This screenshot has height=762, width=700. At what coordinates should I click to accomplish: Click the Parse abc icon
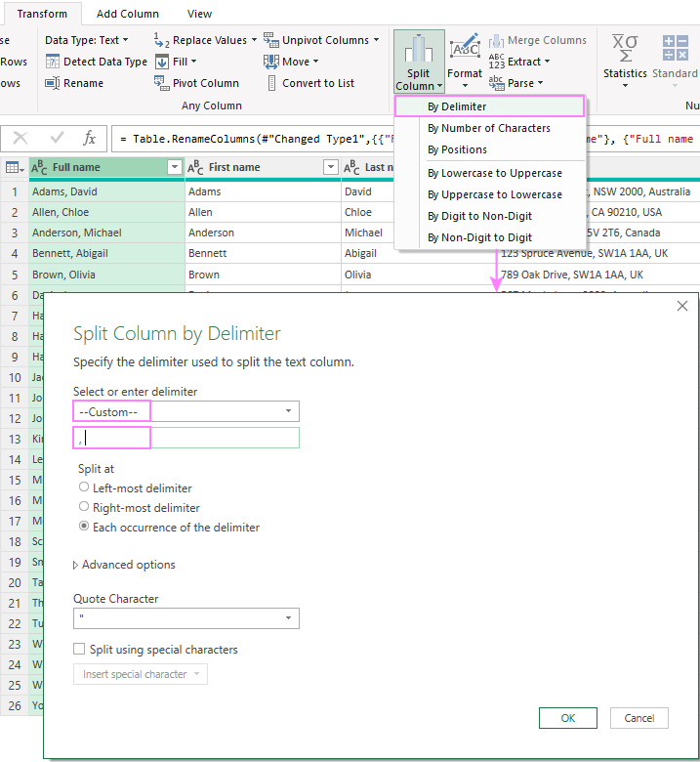497,83
